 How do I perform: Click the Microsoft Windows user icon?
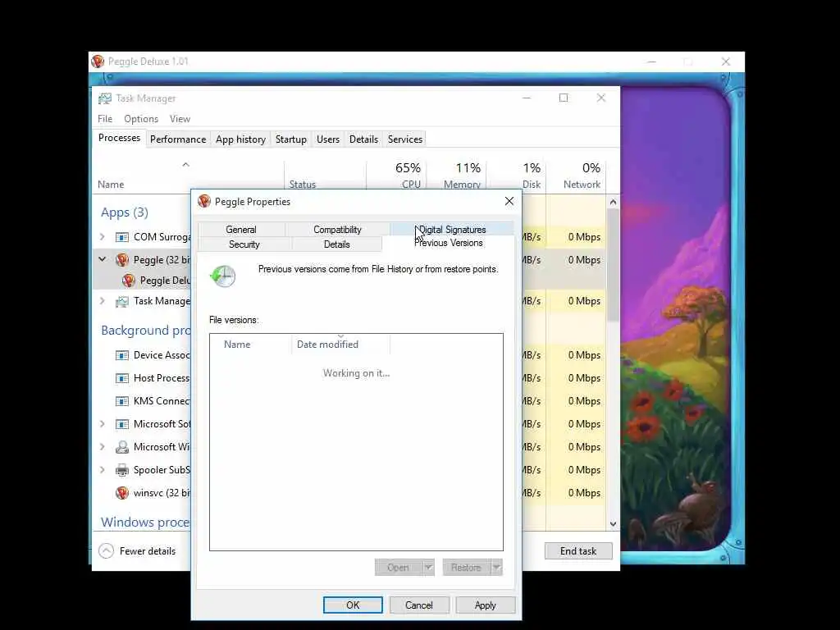coord(122,447)
